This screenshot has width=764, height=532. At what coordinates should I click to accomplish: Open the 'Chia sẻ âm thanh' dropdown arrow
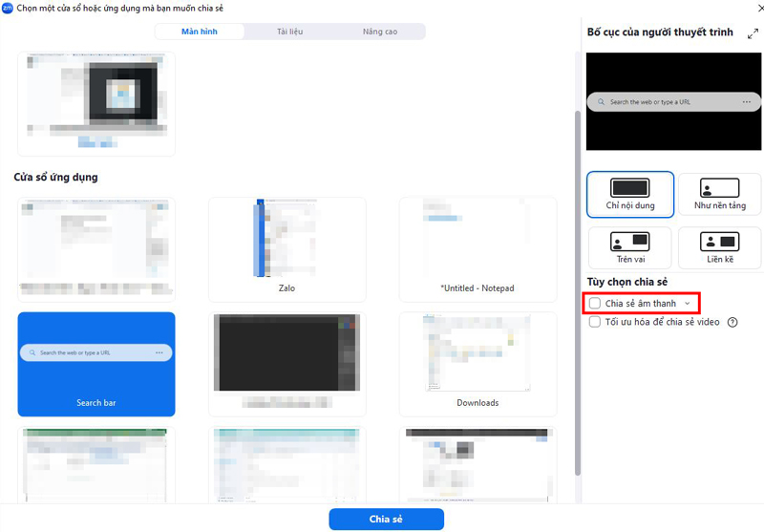click(x=688, y=304)
